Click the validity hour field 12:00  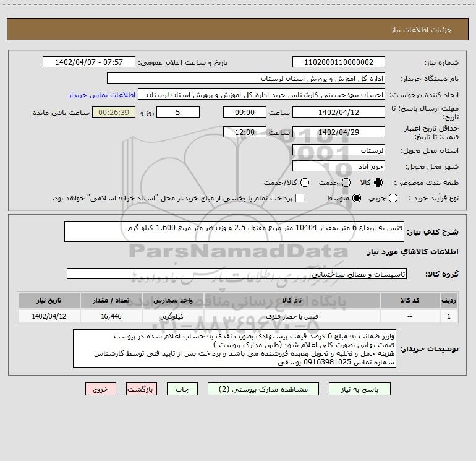pos(245,132)
